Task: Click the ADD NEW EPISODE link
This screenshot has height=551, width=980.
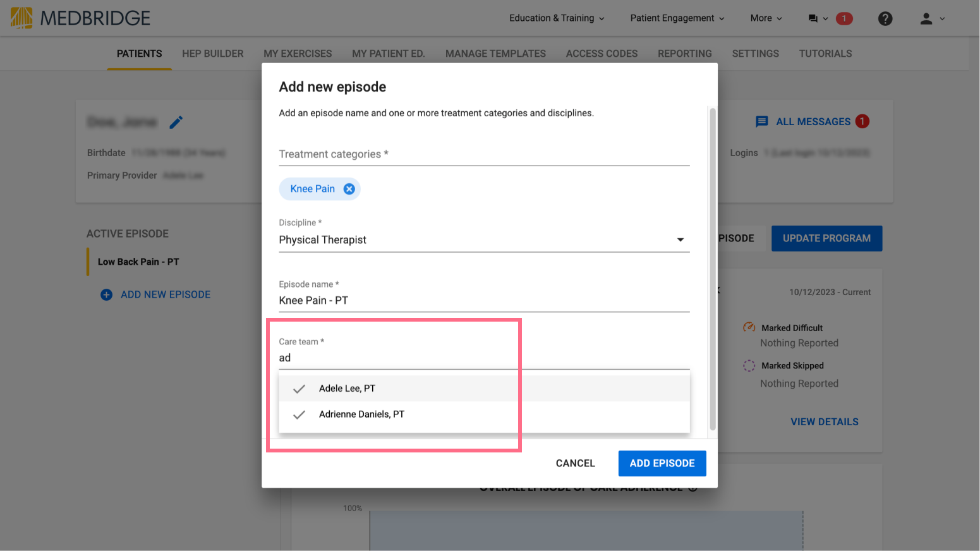Action: tap(166, 294)
